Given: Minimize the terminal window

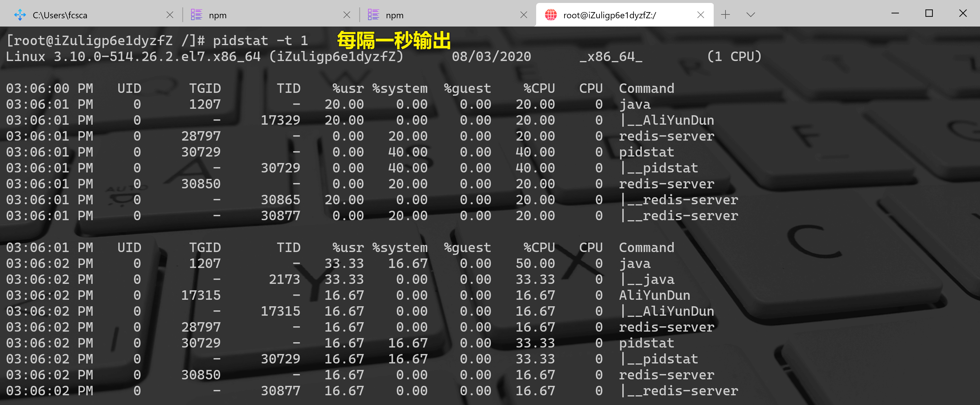Looking at the screenshot, I should pyautogui.click(x=895, y=14).
